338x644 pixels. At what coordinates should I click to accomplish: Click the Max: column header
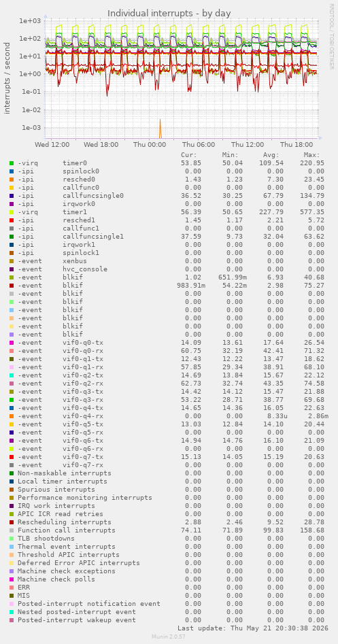[311, 155]
